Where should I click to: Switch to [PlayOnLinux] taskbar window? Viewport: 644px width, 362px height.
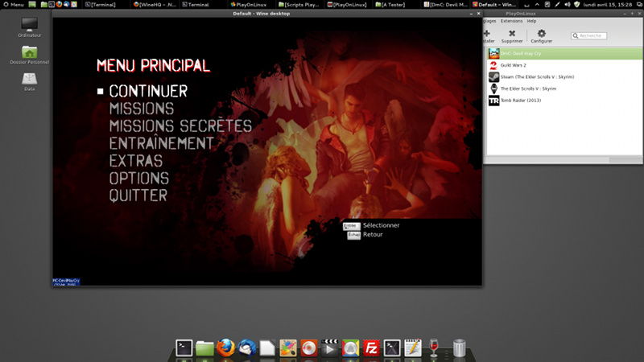point(347,5)
